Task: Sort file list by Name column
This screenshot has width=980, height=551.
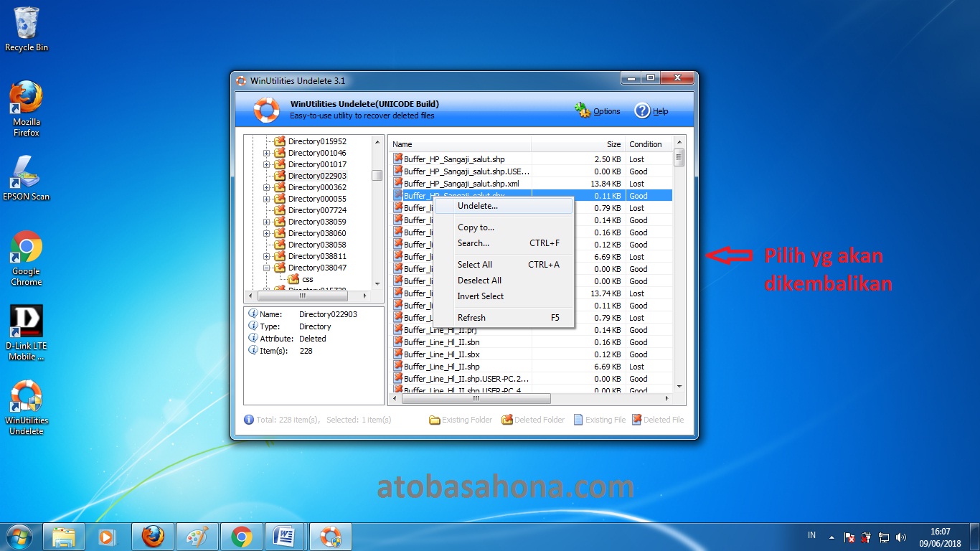Action: (x=461, y=144)
